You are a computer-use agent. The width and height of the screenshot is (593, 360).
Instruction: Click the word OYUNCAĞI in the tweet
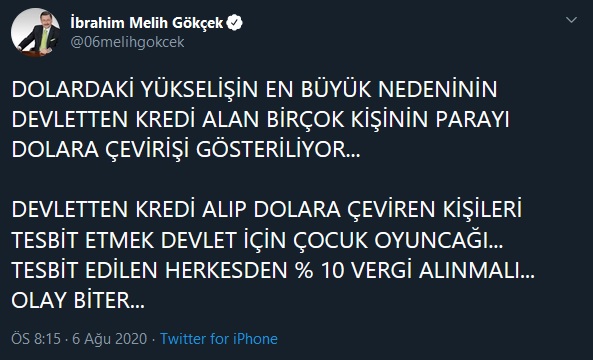pos(439,240)
